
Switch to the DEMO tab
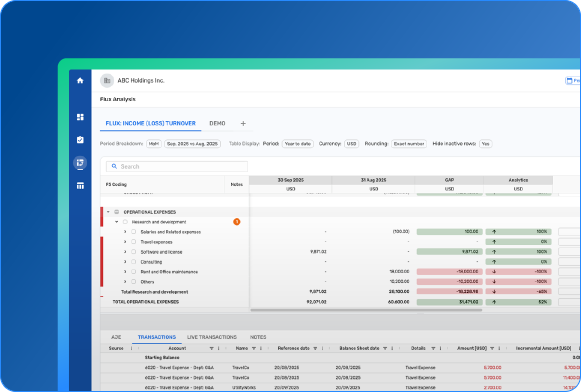point(217,123)
